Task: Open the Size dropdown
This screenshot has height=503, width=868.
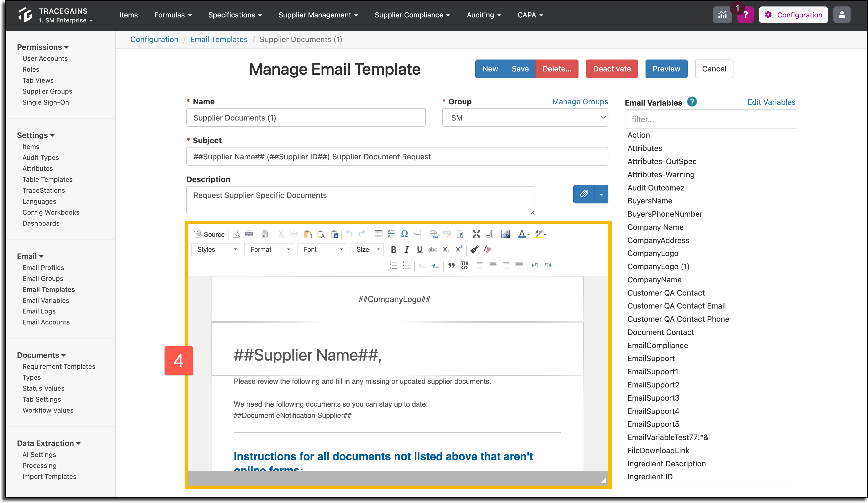Action: pyautogui.click(x=367, y=250)
